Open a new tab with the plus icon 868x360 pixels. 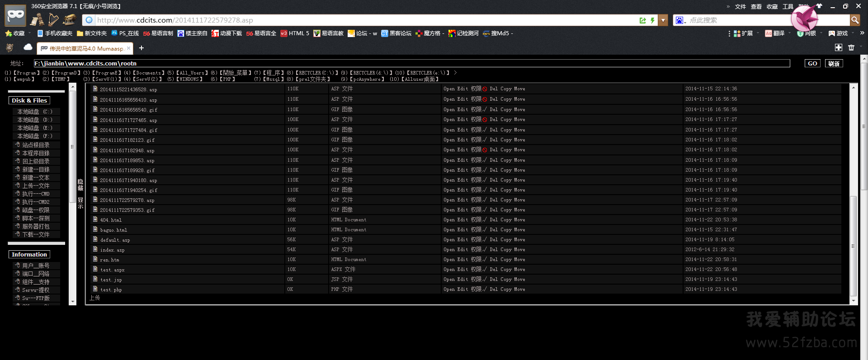[x=142, y=48]
